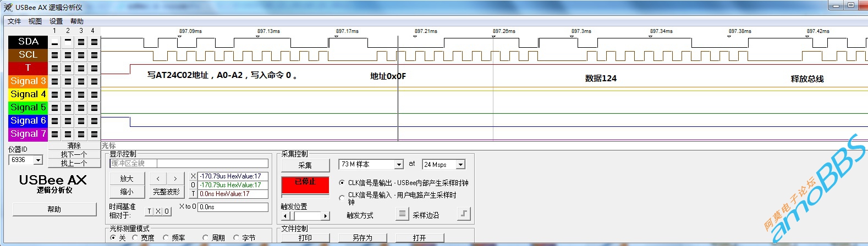Toggle Signal 7 trigger cell in column 1
Viewport: 868px width, 246px height.
[54, 134]
